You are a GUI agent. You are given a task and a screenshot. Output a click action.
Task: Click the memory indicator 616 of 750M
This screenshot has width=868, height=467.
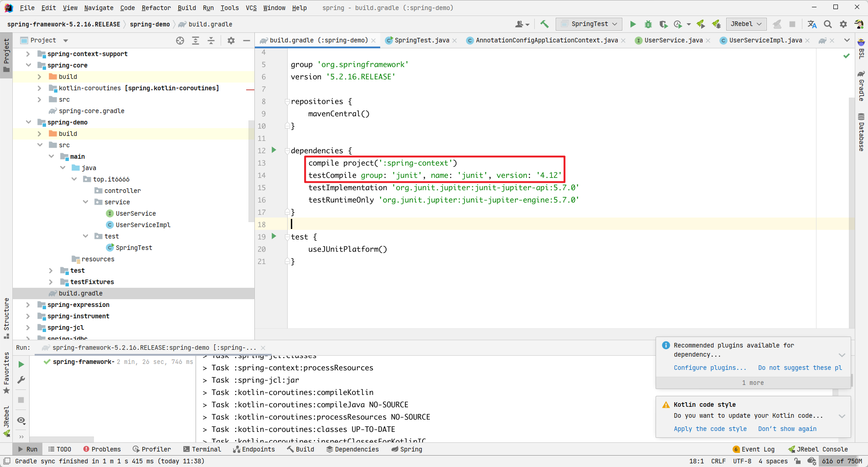842,461
